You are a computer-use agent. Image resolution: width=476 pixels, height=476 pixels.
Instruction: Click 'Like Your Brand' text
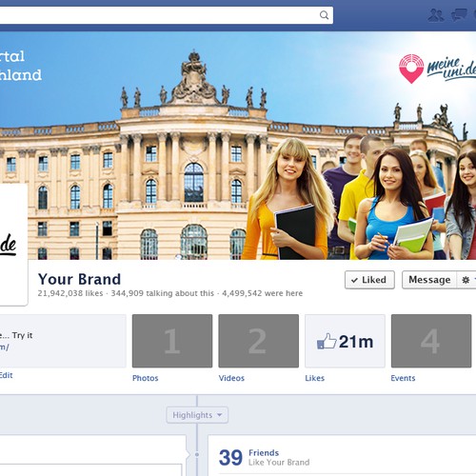pyautogui.click(x=279, y=463)
